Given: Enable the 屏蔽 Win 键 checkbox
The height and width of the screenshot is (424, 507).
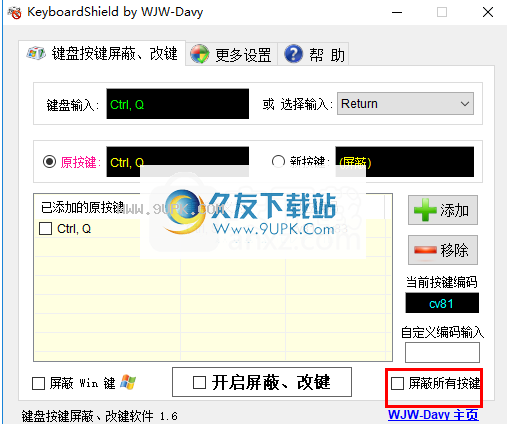Looking at the screenshot, I should [39, 383].
